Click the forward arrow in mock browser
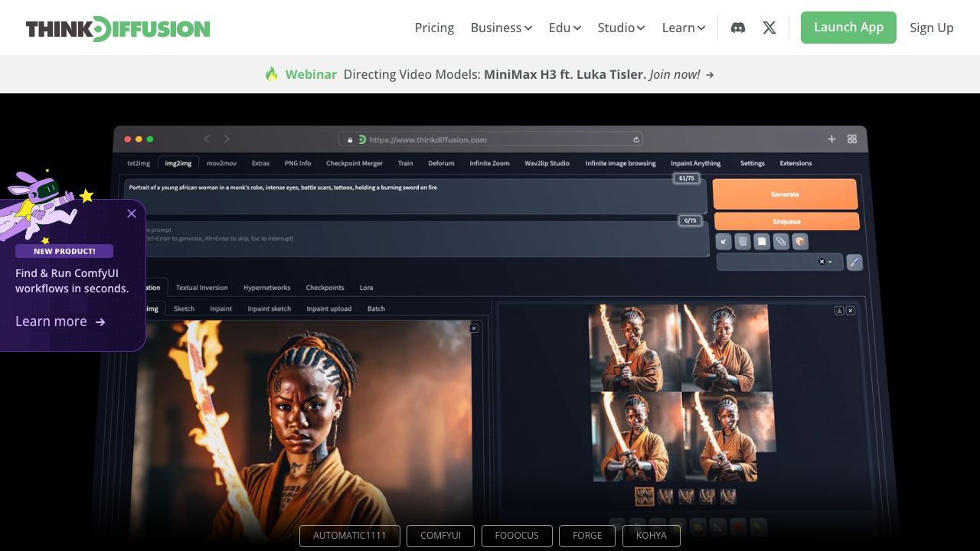This screenshot has height=551, width=980. 227,139
